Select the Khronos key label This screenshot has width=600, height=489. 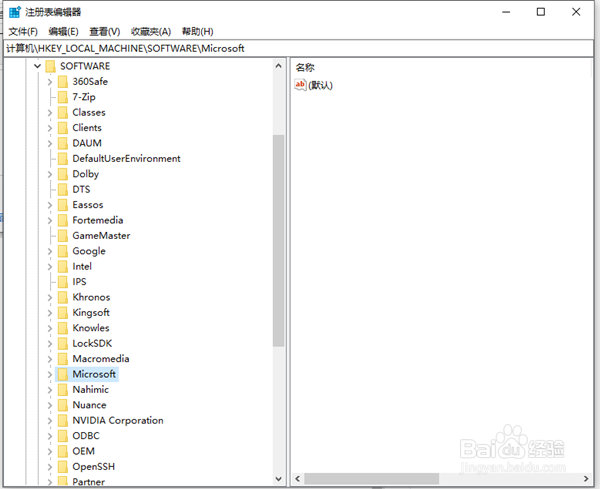tap(91, 297)
